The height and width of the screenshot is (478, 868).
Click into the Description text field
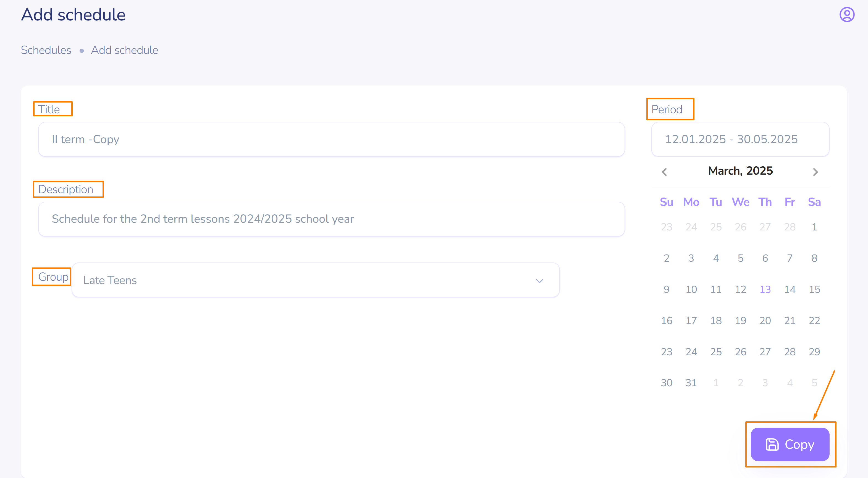click(331, 219)
